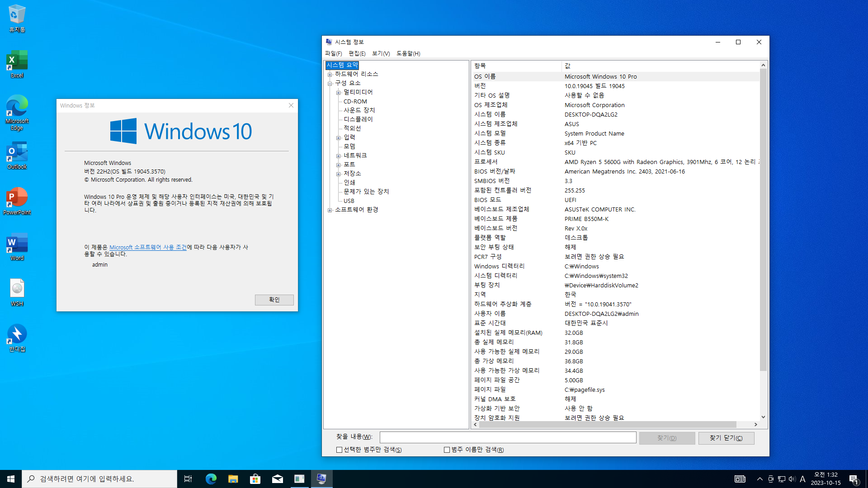The width and height of the screenshot is (868, 488).
Task: Select 모뎀 in the tree
Action: coord(349,146)
